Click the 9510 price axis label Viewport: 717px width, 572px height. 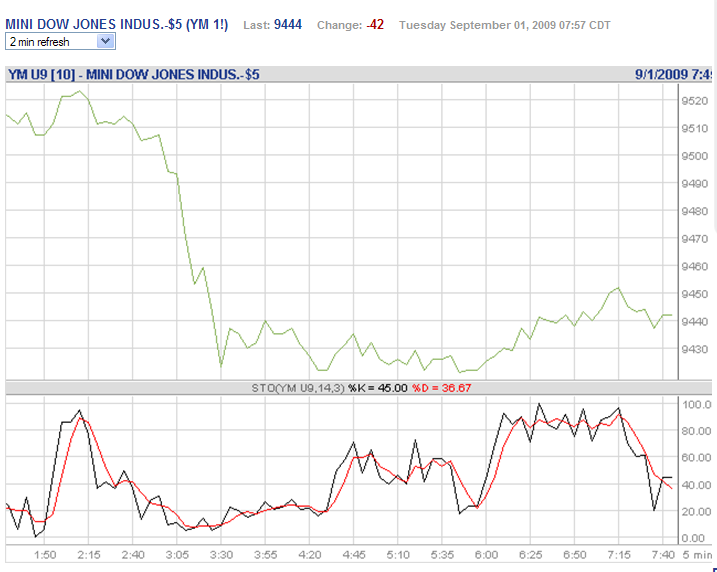click(x=694, y=128)
